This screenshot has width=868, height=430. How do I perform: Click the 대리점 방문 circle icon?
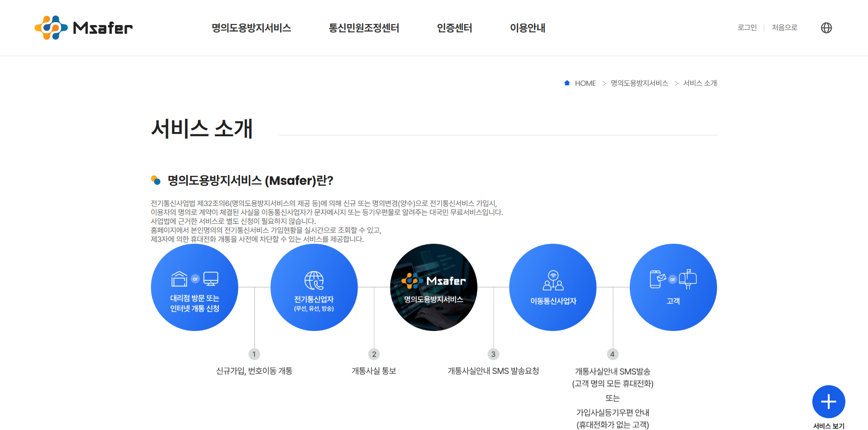click(x=194, y=287)
